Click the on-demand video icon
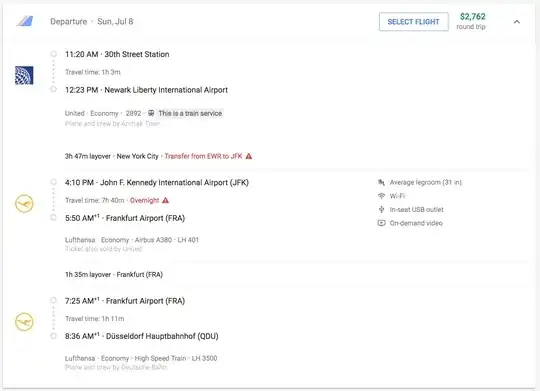 [381, 223]
